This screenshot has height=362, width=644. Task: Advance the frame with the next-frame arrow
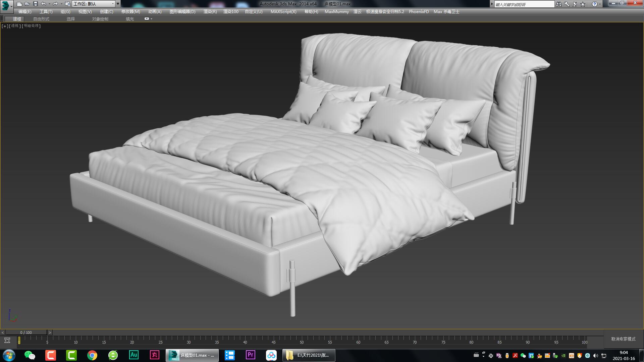(50, 332)
